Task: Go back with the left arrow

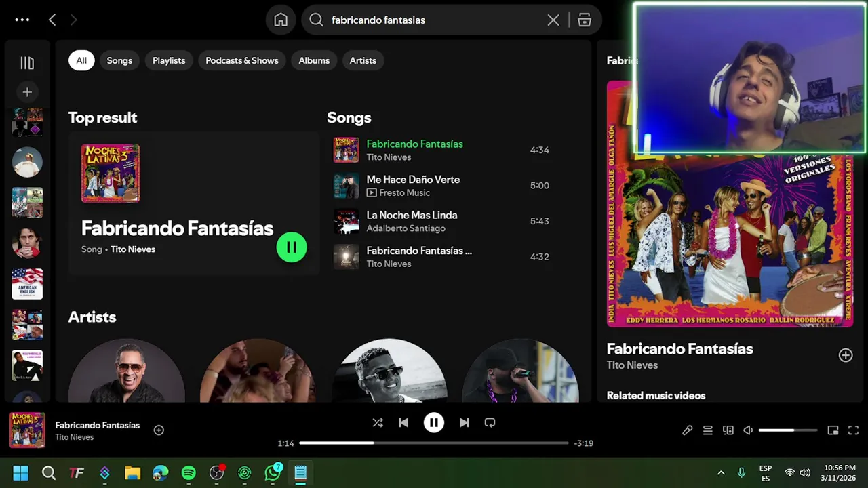Action: (52, 20)
